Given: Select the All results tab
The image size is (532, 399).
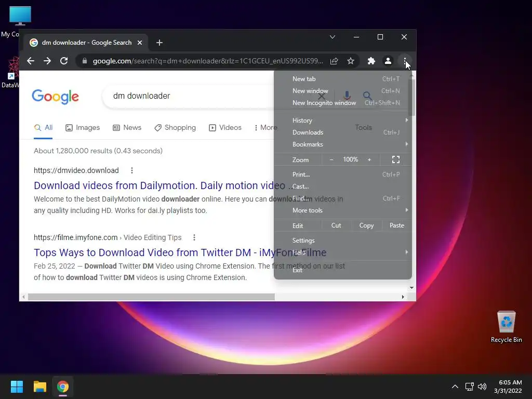Looking at the screenshot, I should (44, 128).
